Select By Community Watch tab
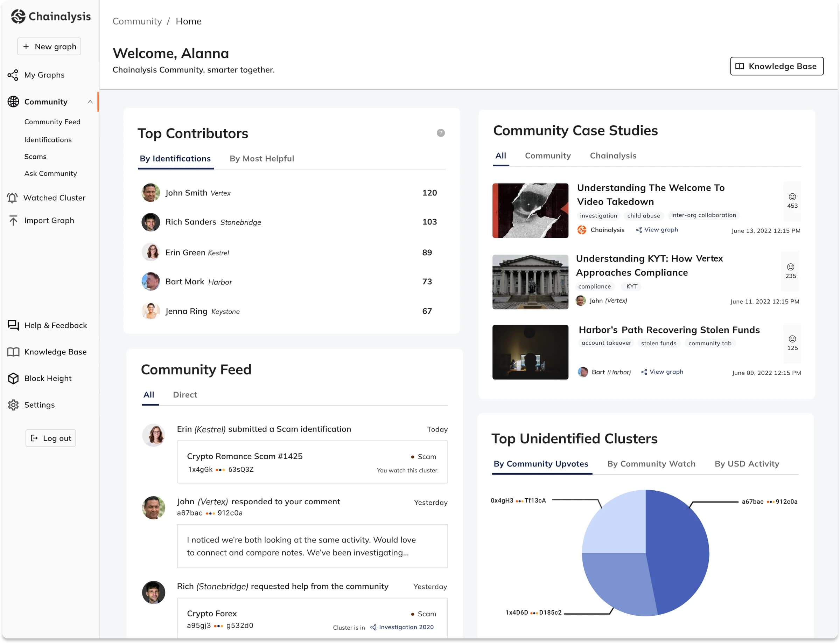The image size is (840, 643). (x=651, y=464)
